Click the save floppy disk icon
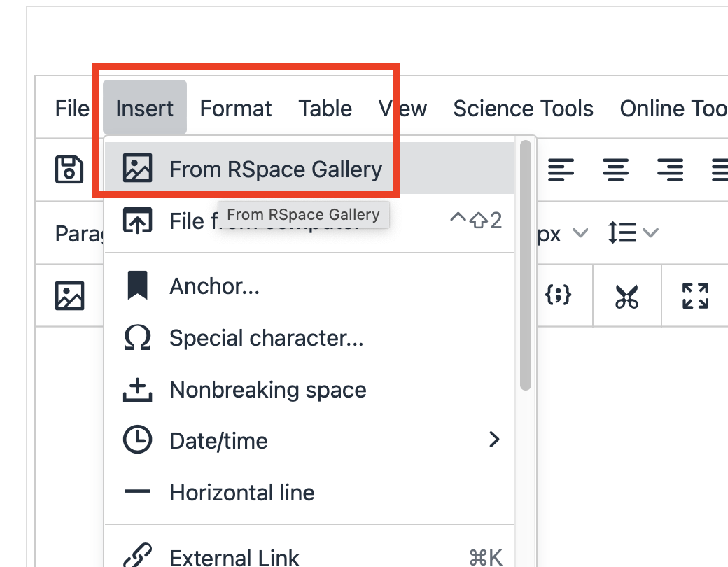 (69, 169)
